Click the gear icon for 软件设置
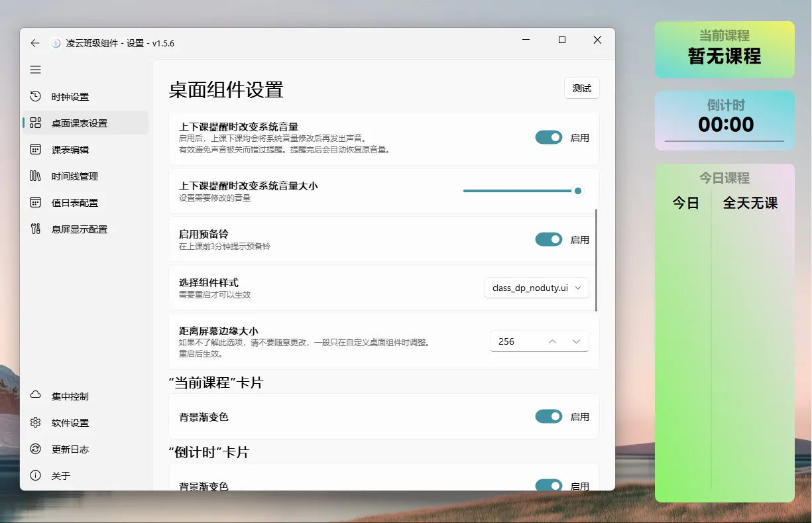Screen dimensions: 812x523 (x=36, y=423)
